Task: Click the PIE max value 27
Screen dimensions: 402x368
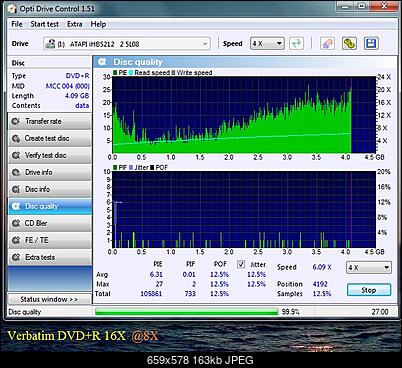Action: tap(159, 284)
